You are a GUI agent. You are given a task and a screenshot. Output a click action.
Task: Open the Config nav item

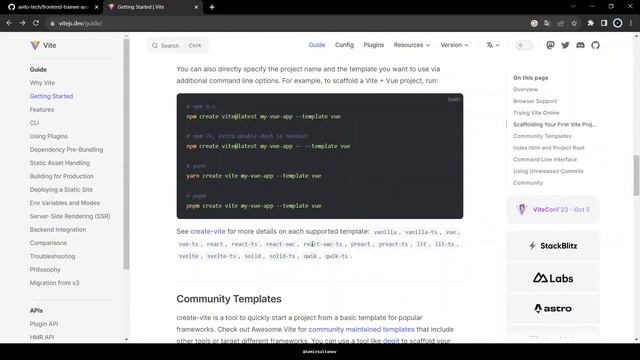point(344,45)
